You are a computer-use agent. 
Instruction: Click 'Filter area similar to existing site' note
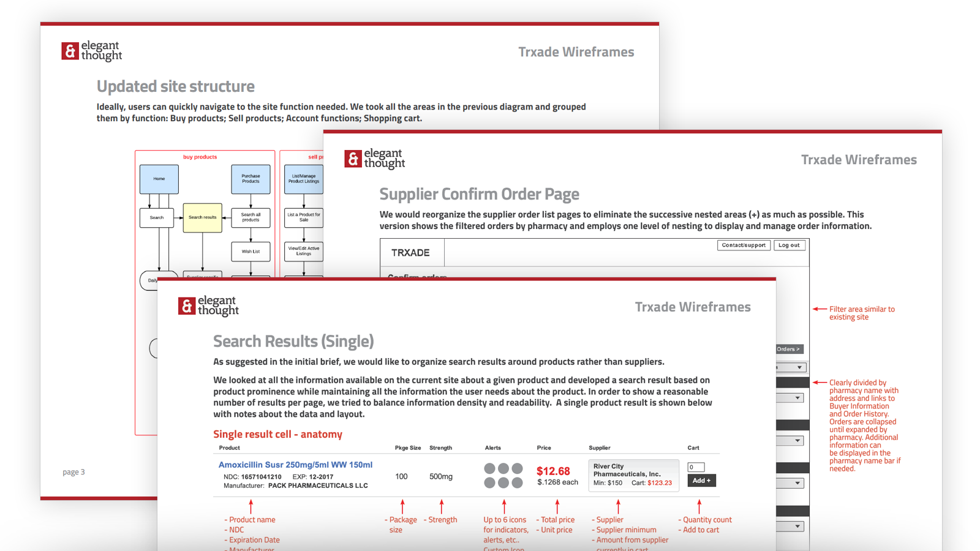(x=862, y=313)
